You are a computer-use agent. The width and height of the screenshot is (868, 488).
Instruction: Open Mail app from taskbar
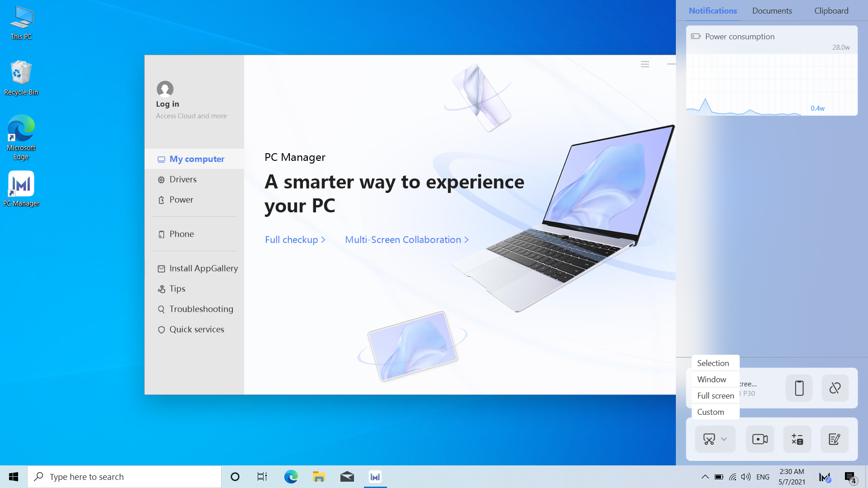coord(347,477)
